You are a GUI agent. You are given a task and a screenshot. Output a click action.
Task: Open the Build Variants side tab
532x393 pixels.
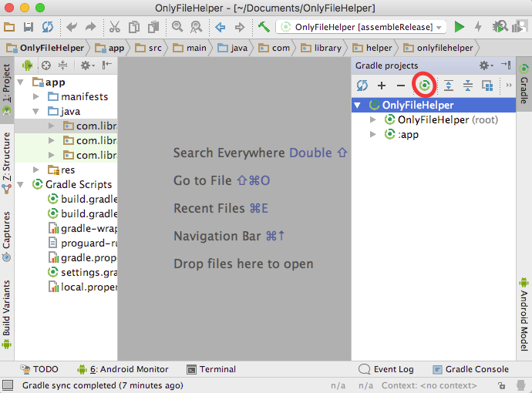tap(7, 314)
